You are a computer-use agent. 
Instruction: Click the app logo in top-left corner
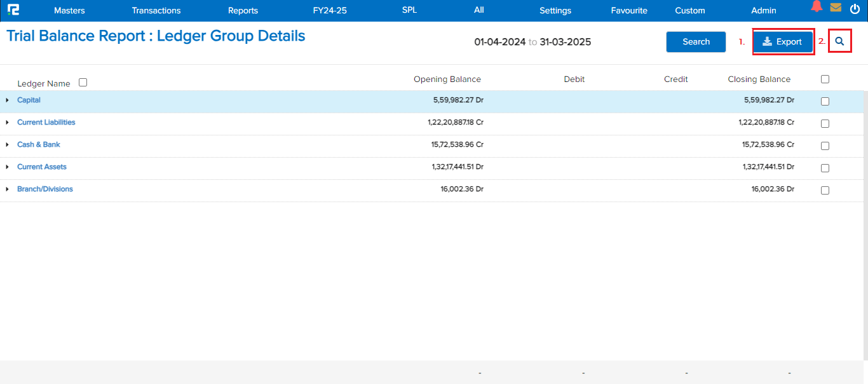(x=13, y=10)
